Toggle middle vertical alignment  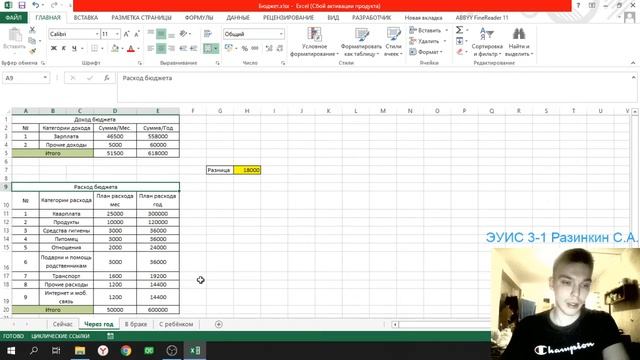click(161, 34)
